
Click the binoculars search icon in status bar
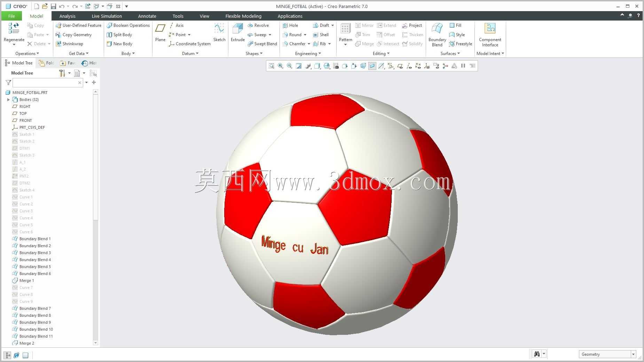pyautogui.click(x=536, y=354)
